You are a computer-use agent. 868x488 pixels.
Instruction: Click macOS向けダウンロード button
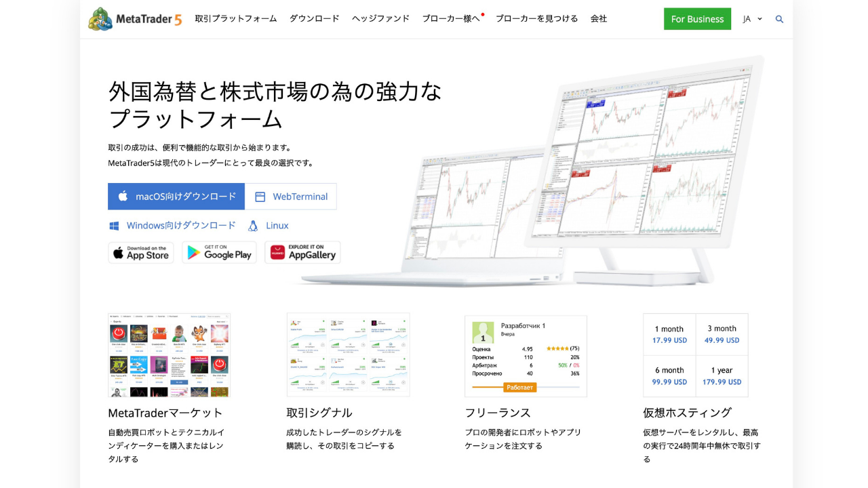[176, 197]
